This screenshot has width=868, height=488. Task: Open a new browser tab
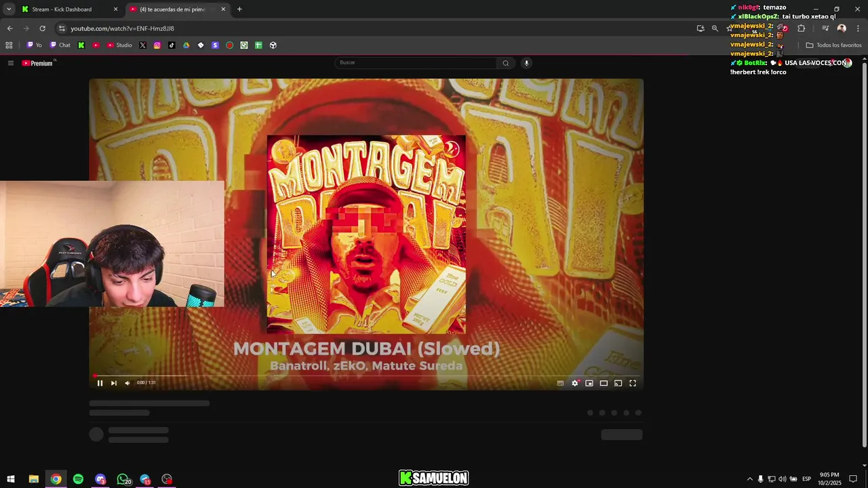coord(239,9)
